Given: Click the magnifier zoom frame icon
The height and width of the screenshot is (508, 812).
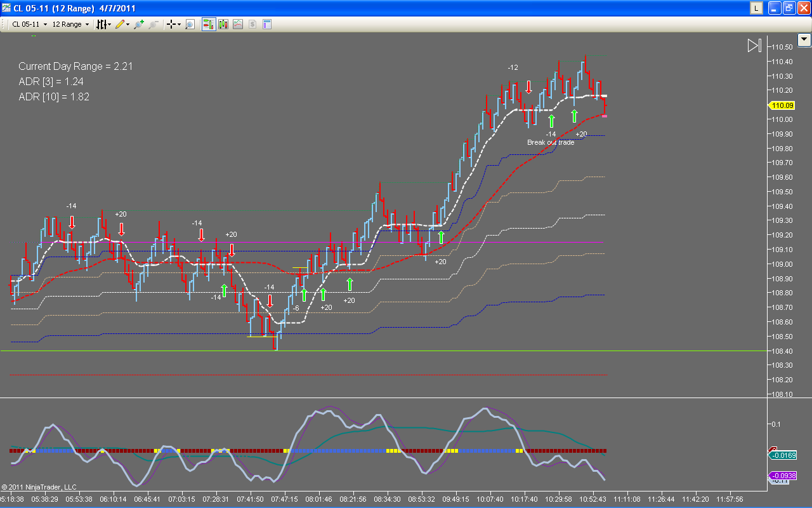Looking at the screenshot, I should point(190,24).
